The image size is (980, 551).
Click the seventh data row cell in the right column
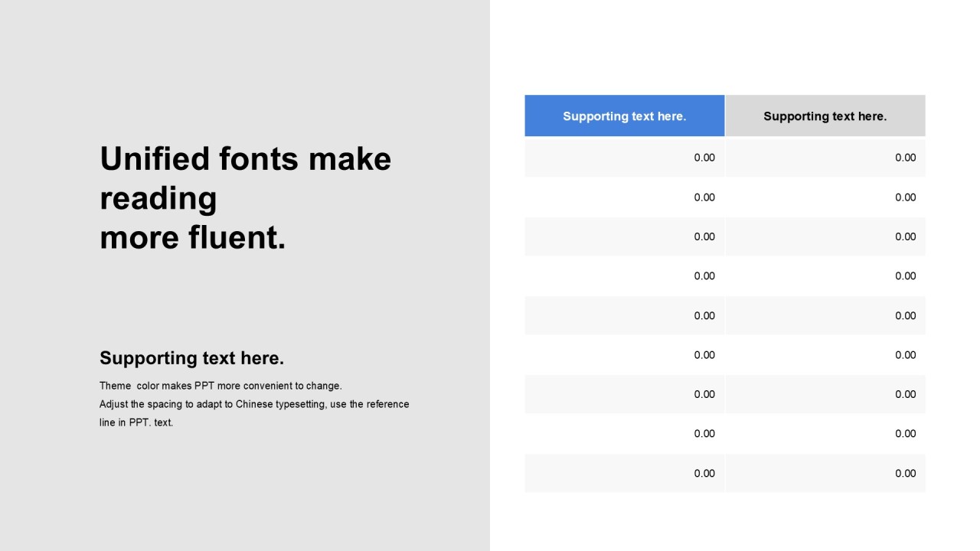click(825, 394)
